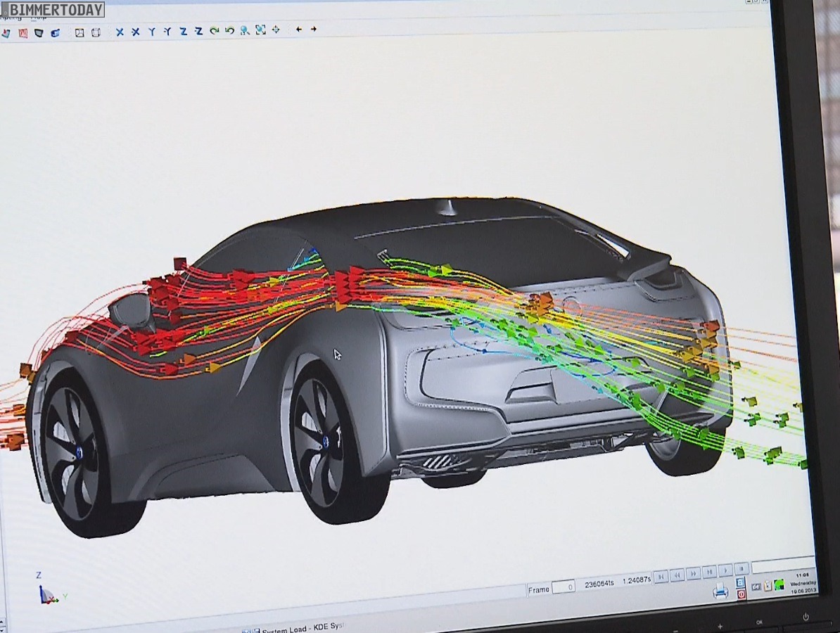Click the zoom magnifier toolbar icon
This screenshot has height=633, width=840.
(244, 30)
